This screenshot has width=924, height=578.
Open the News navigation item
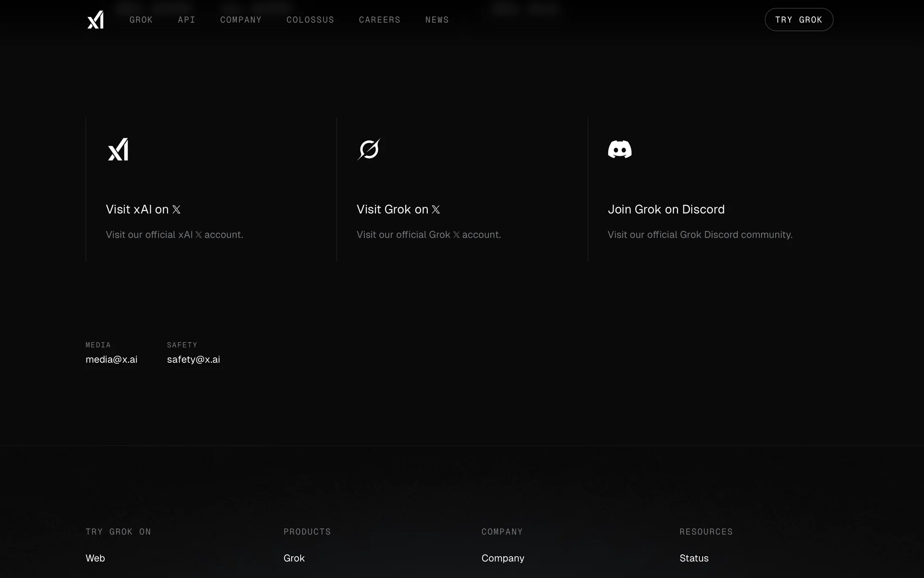(436, 20)
